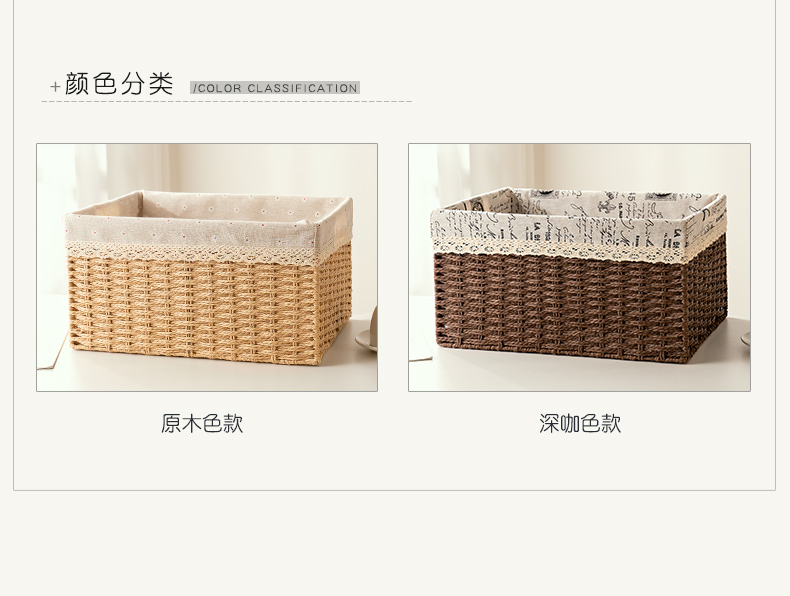Select the 深咖色款 color label
The height and width of the screenshot is (596, 790).
click(x=580, y=423)
